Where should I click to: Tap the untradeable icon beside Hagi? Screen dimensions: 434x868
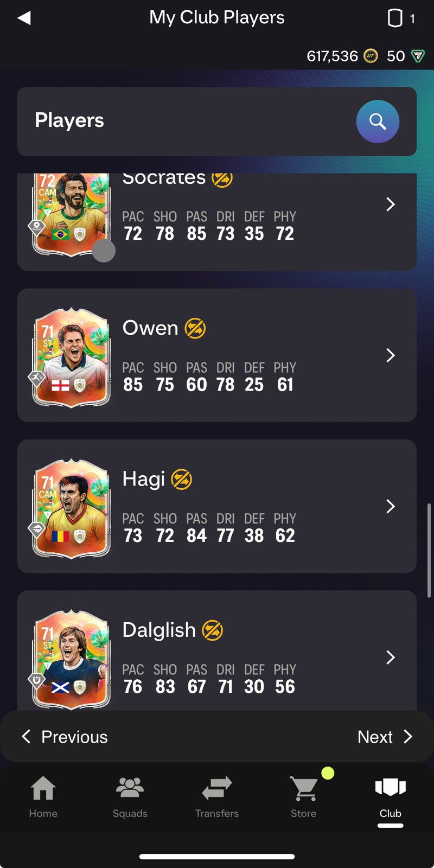(x=182, y=480)
